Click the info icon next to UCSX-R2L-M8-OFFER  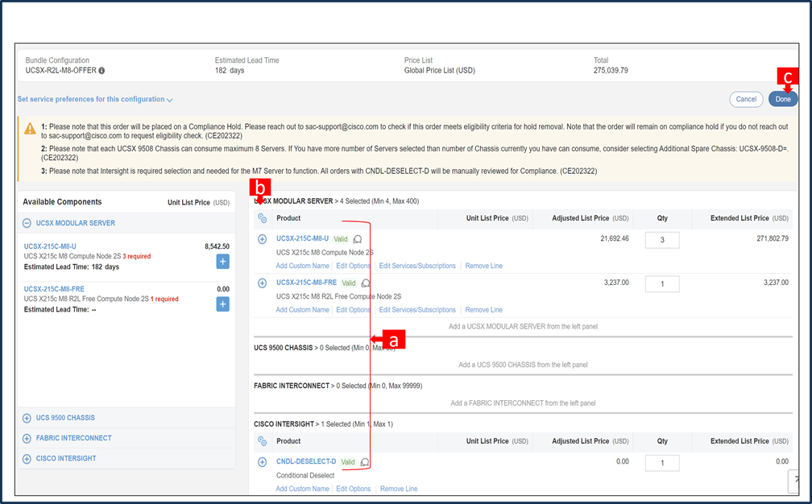(x=101, y=71)
